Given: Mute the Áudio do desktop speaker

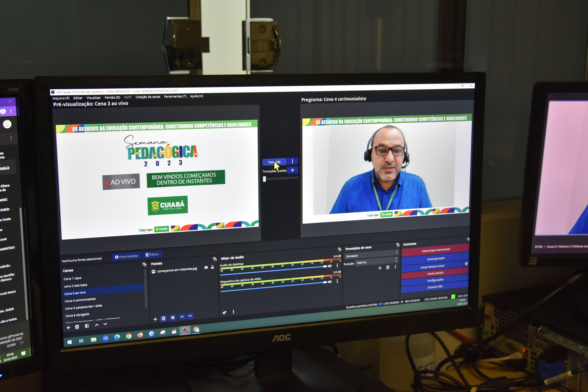Looking at the screenshot, I should coord(330,266).
